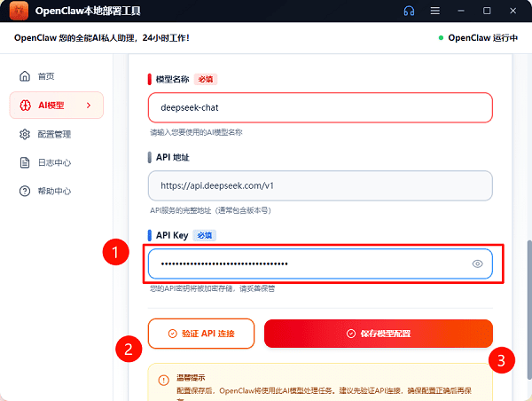
Task: Click the OpenClaw app logo icon
Action: pyautogui.click(x=17, y=11)
